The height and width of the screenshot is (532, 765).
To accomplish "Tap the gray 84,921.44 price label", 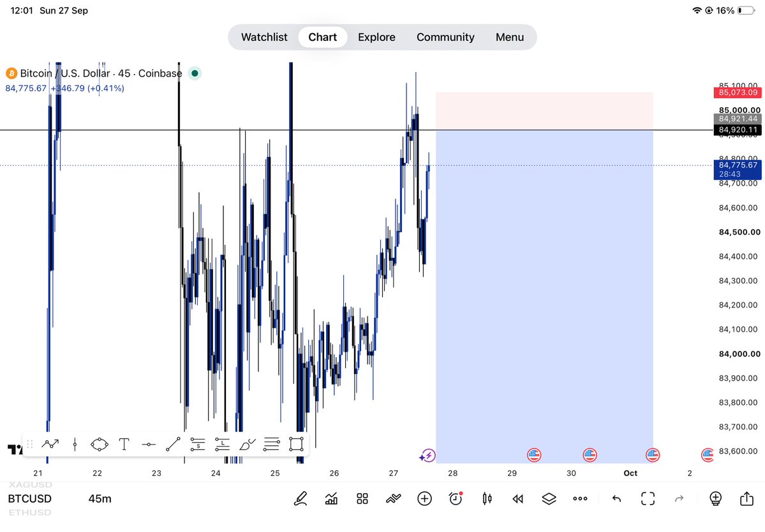I will [x=738, y=119].
